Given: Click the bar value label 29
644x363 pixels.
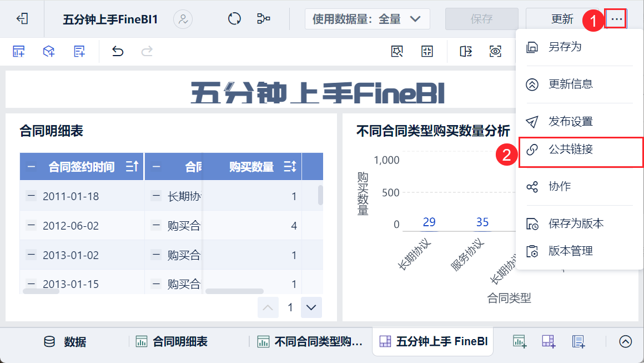Looking at the screenshot, I should click(x=429, y=222).
